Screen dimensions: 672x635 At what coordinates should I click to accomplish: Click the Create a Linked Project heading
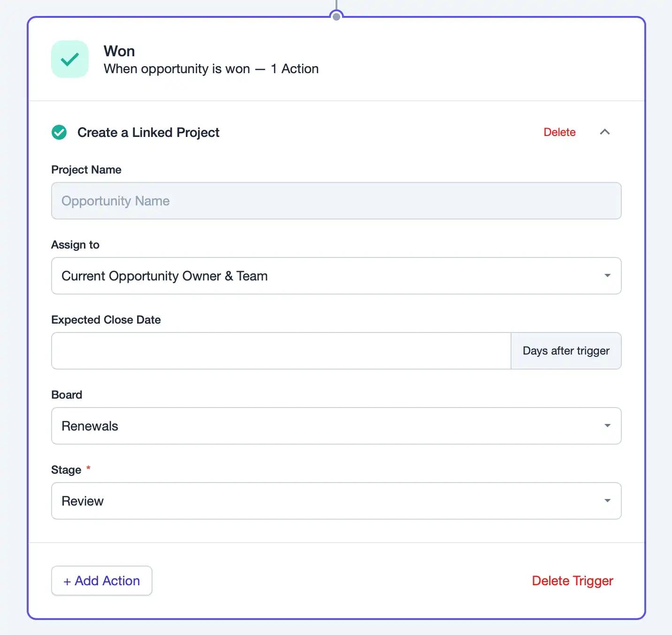point(148,132)
